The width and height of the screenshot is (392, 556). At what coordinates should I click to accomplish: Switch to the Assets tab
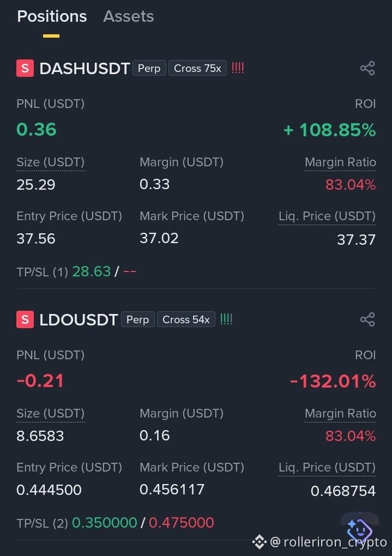129,16
